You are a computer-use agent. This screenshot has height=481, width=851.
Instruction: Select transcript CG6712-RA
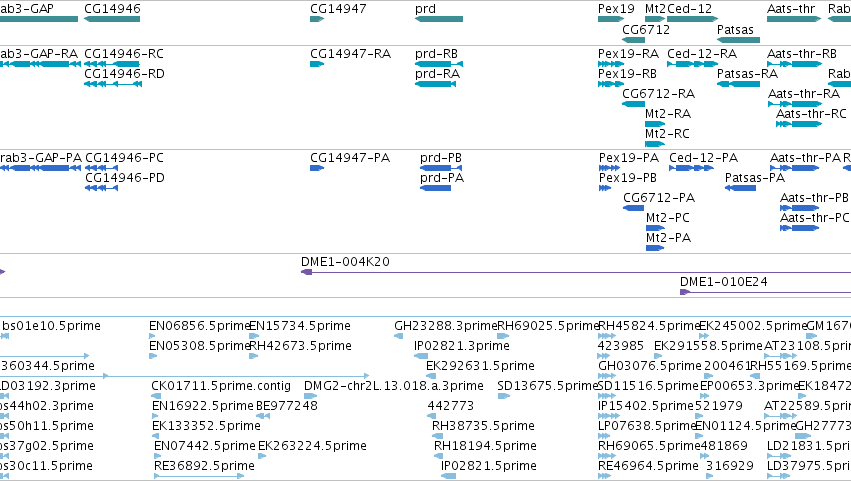click(x=633, y=104)
